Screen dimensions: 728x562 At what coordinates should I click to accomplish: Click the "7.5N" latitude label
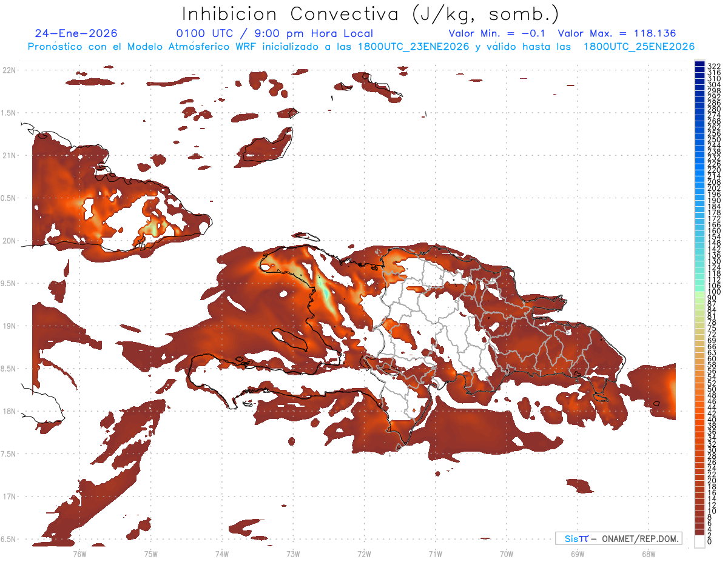(x=9, y=454)
